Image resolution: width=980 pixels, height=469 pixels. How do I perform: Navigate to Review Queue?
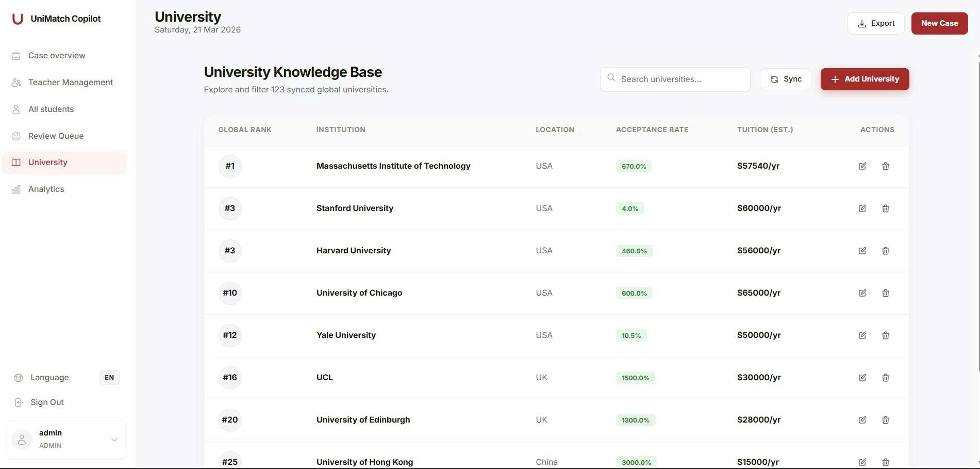pos(56,136)
